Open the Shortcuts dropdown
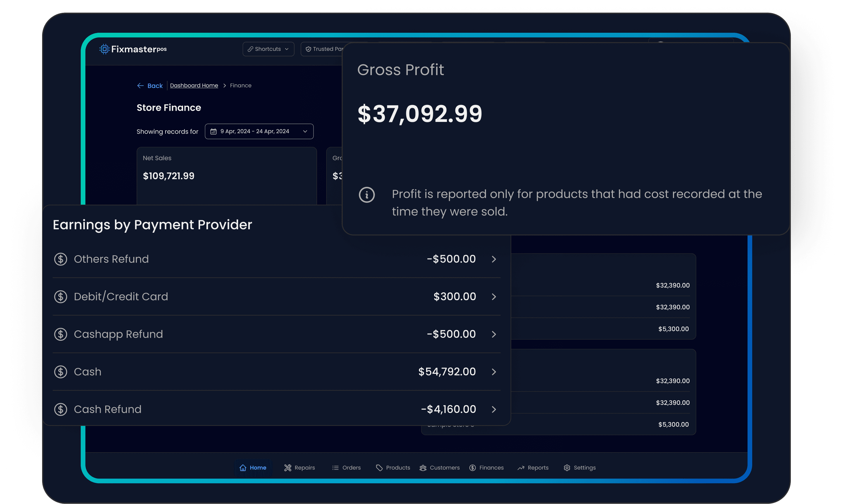Viewport: 842px width, 504px height. [x=268, y=49]
